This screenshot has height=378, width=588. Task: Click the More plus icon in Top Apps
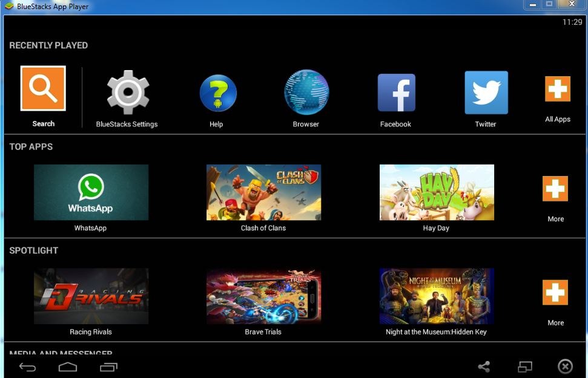coord(555,189)
